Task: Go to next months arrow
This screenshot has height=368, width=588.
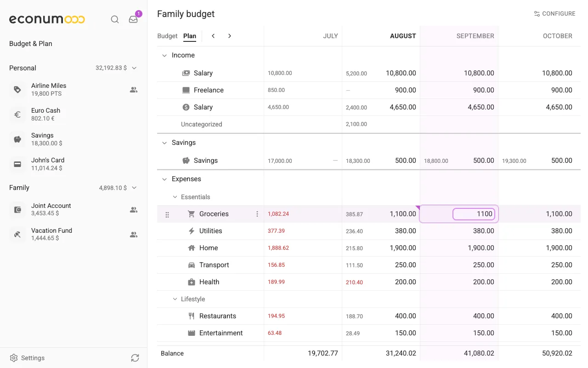Action: pos(230,36)
